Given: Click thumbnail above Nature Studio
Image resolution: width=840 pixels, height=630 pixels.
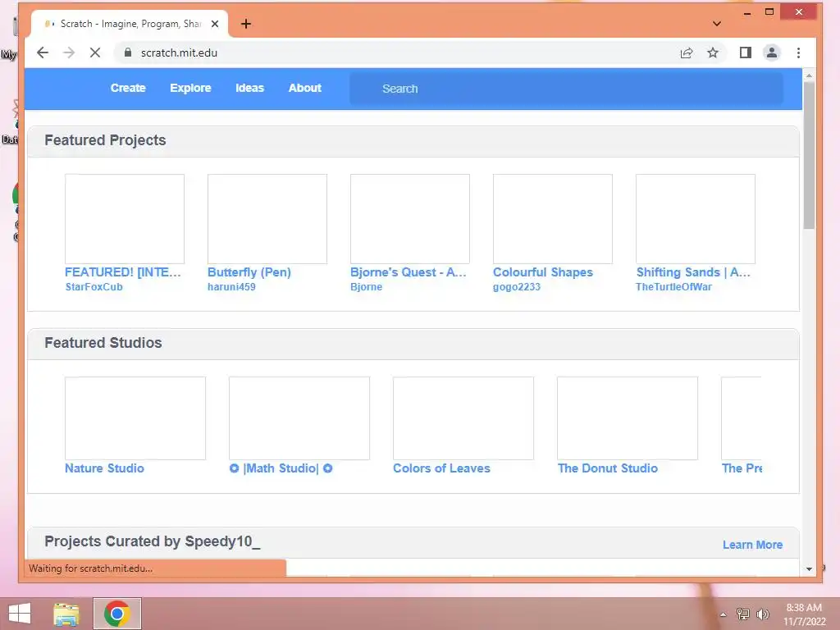Looking at the screenshot, I should (135, 418).
